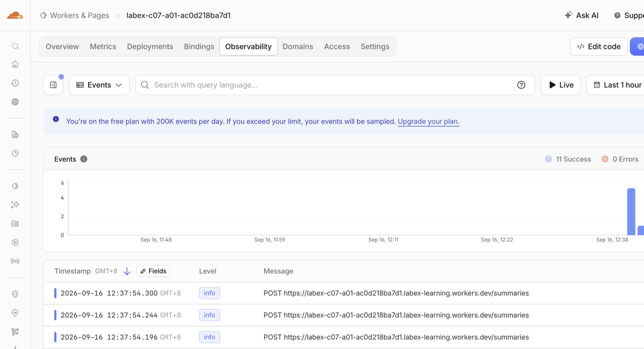Open log row timestamped 12:37:54.244
This screenshot has height=349, width=644.
(343, 315)
